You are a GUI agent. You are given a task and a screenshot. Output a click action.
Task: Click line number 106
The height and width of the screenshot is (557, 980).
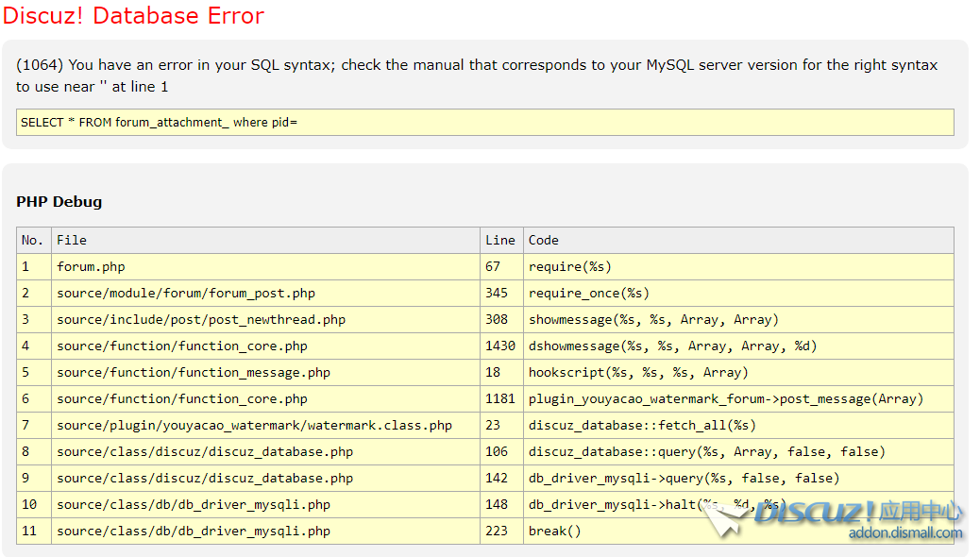point(502,451)
